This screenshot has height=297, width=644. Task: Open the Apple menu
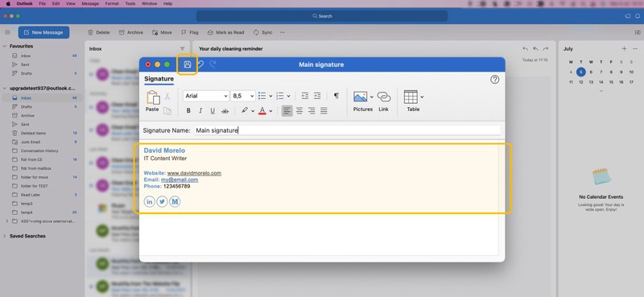tap(8, 4)
